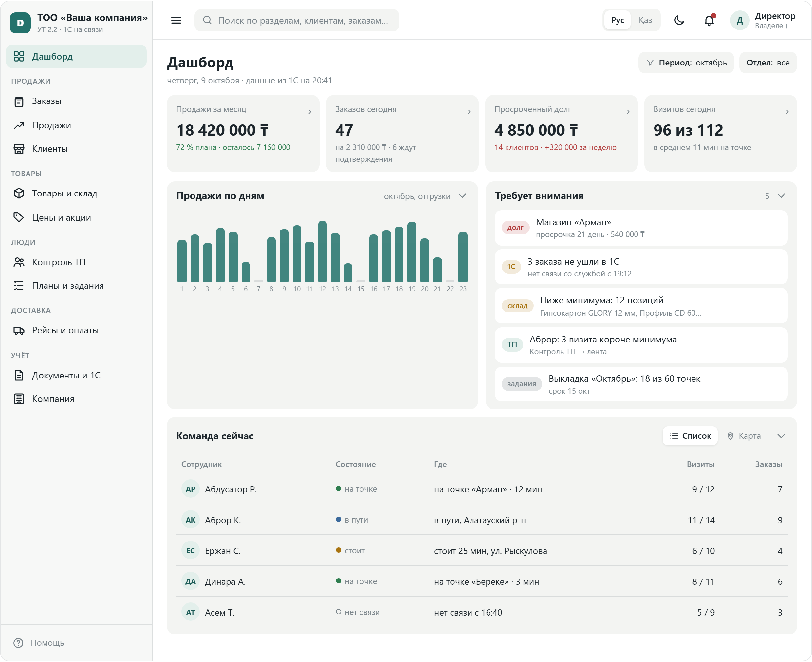812x662 pixels.
Task: Switch language to Рус
Action: click(618, 20)
